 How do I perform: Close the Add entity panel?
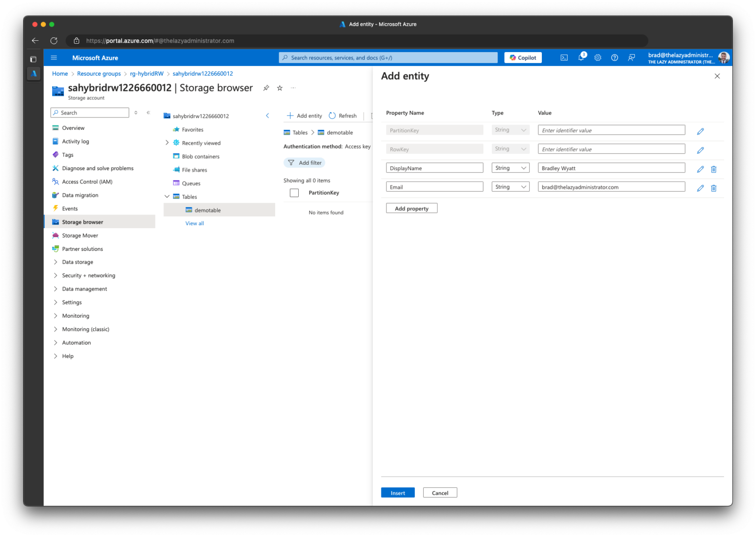pyautogui.click(x=717, y=76)
